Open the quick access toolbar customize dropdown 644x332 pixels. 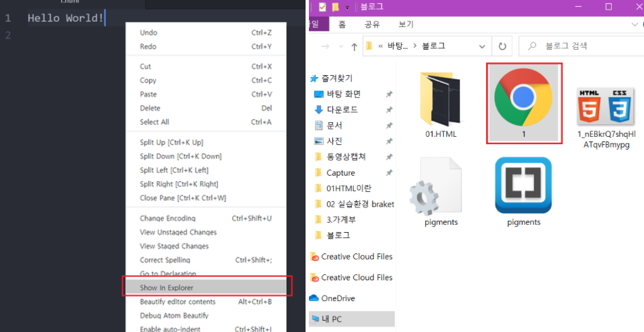(x=347, y=7)
